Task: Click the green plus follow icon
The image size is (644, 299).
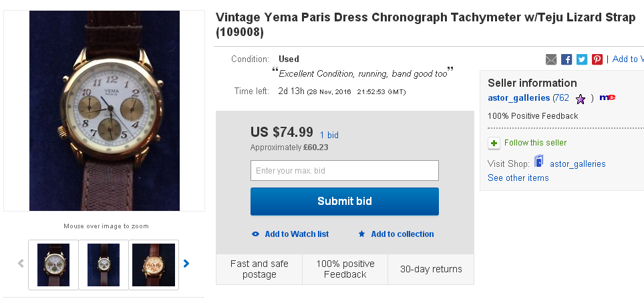Action: [494, 143]
